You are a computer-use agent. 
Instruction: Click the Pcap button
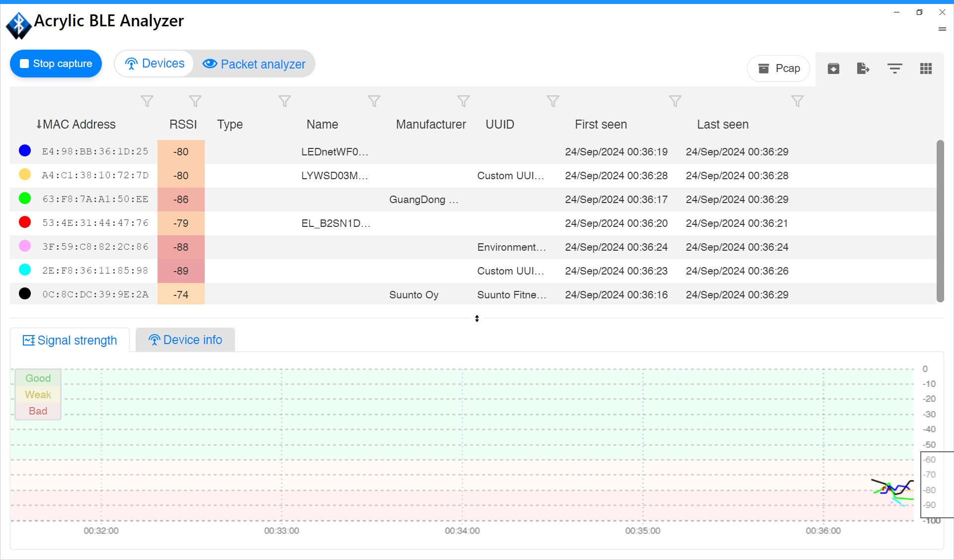pyautogui.click(x=779, y=69)
